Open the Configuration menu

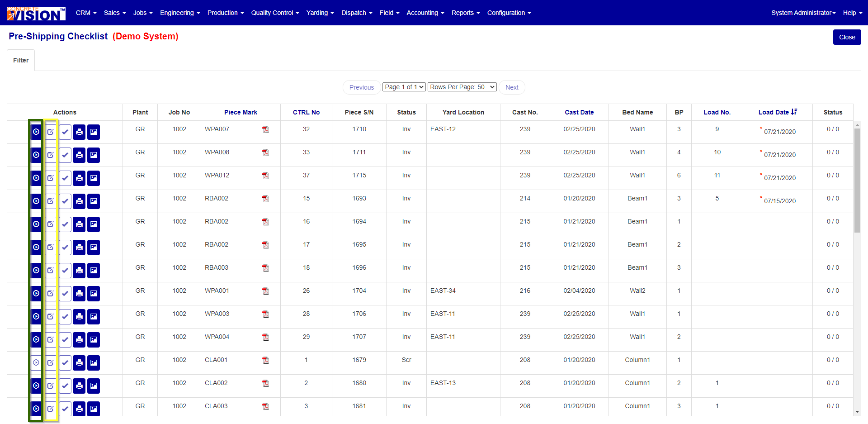(x=509, y=13)
